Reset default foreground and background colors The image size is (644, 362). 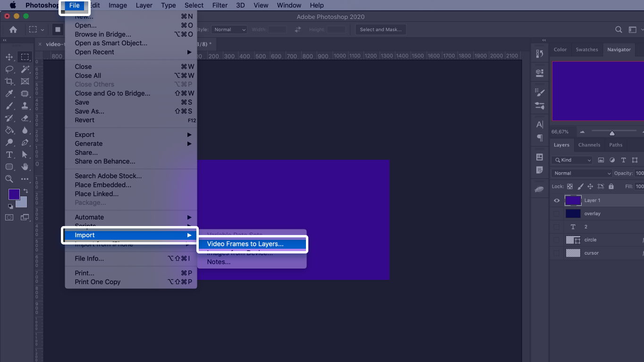(10, 206)
